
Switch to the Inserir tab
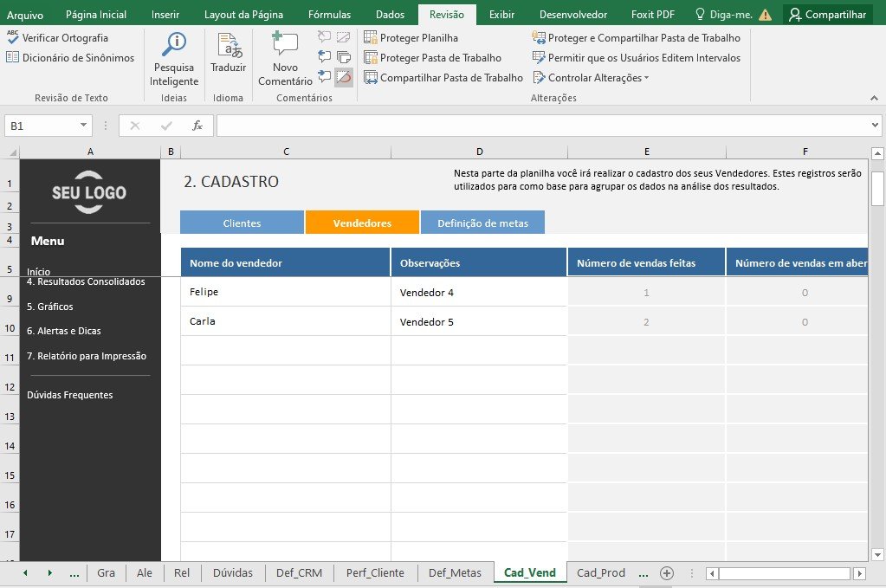tap(165, 15)
